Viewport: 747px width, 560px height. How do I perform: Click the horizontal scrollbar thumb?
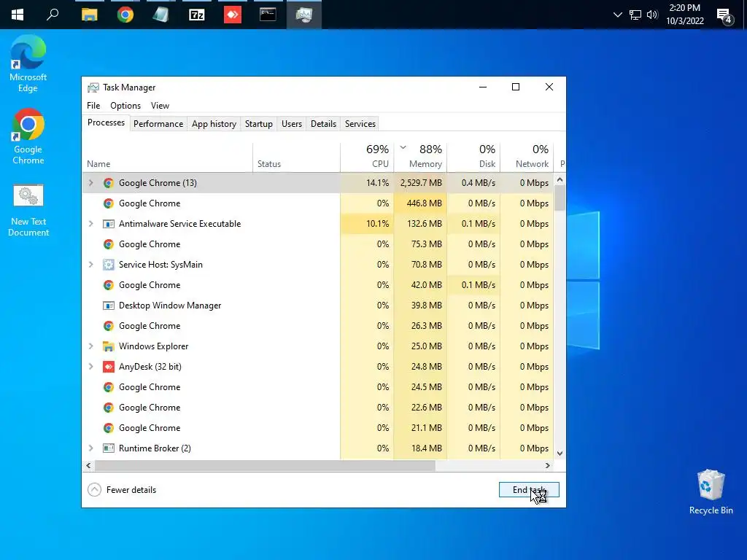pyautogui.click(x=265, y=465)
